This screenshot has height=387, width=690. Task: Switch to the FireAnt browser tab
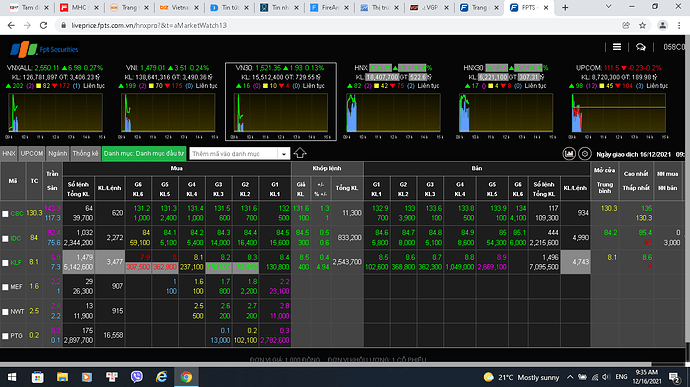(330, 7)
